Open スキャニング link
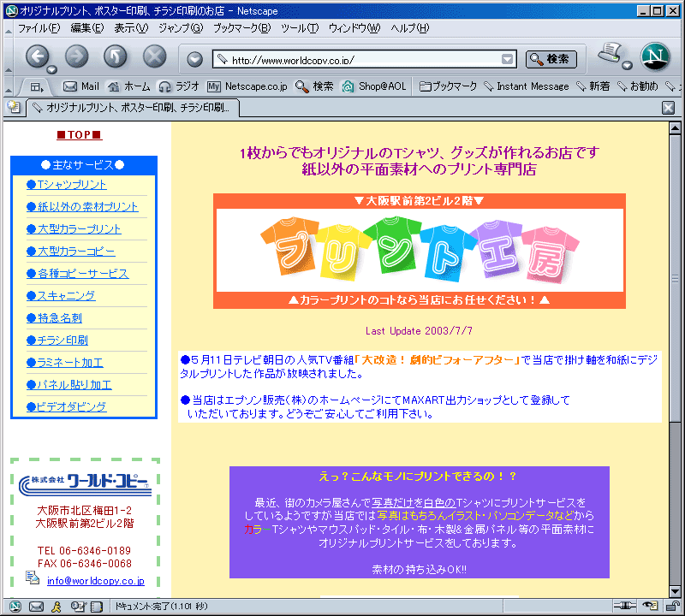Viewport: 685px width, 616px height. coord(61,296)
